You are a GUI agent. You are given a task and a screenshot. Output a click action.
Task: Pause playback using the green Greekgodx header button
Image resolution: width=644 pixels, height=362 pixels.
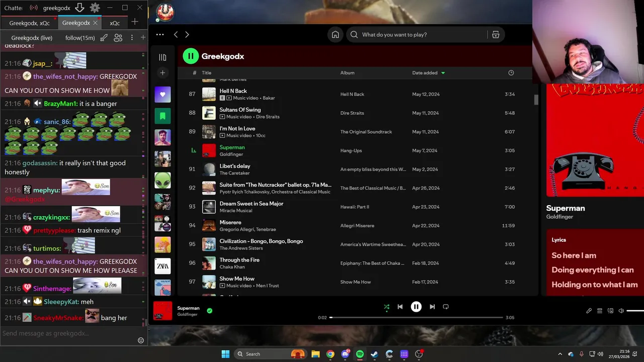tap(191, 56)
